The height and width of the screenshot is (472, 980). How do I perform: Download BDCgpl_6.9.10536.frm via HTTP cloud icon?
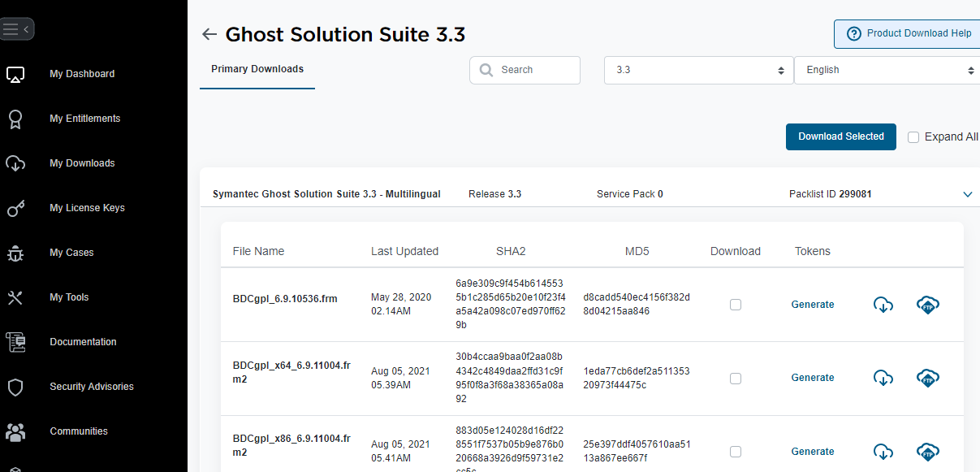tap(883, 305)
